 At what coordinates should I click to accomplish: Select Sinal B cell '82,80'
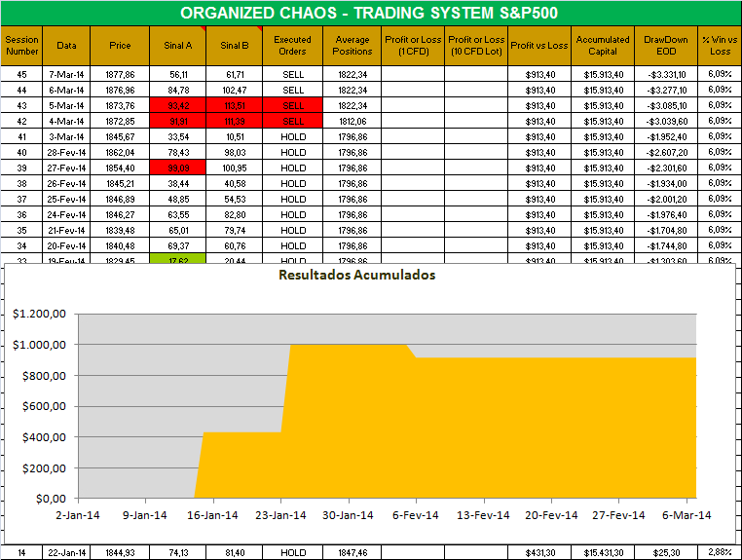point(235,215)
